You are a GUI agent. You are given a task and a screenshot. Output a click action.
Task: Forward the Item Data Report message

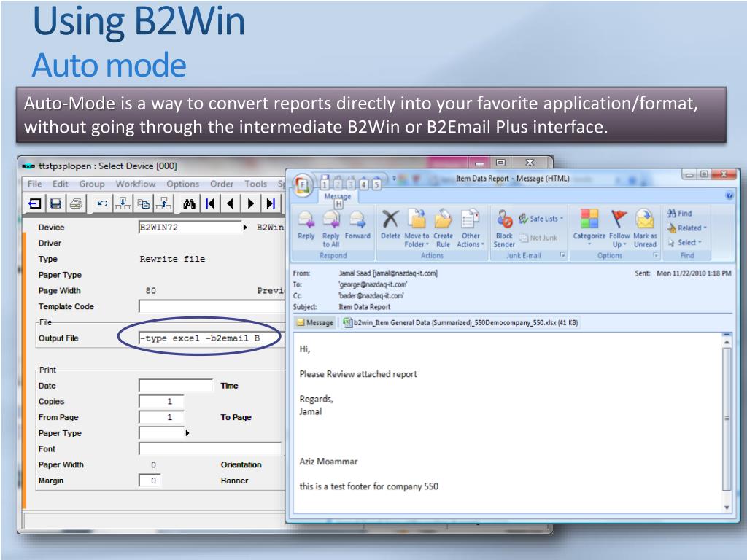click(357, 225)
